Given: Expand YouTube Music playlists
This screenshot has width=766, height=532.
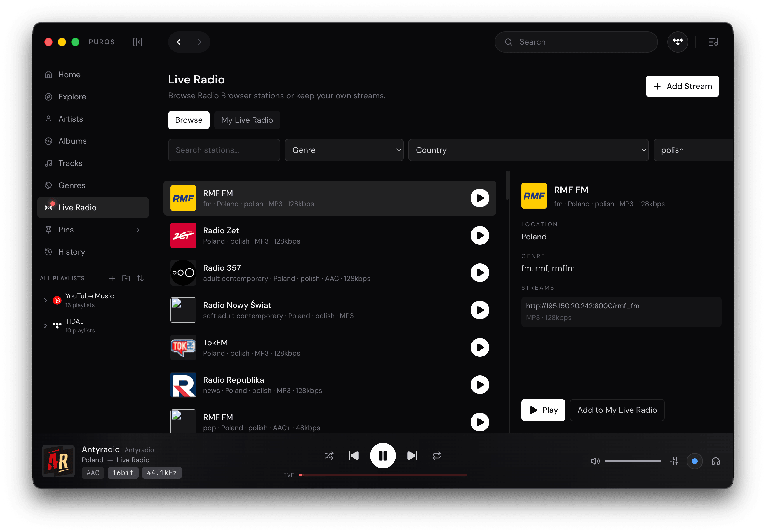Looking at the screenshot, I should (45, 300).
